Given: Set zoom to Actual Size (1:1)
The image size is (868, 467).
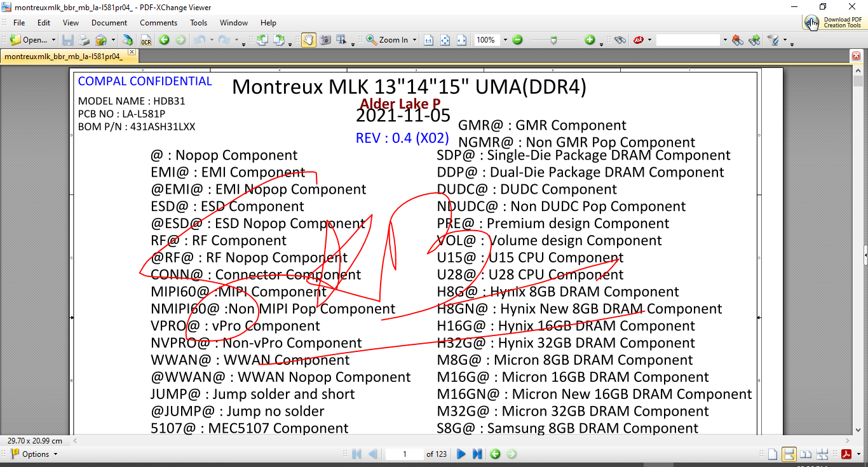Looking at the screenshot, I should point(429,40).
